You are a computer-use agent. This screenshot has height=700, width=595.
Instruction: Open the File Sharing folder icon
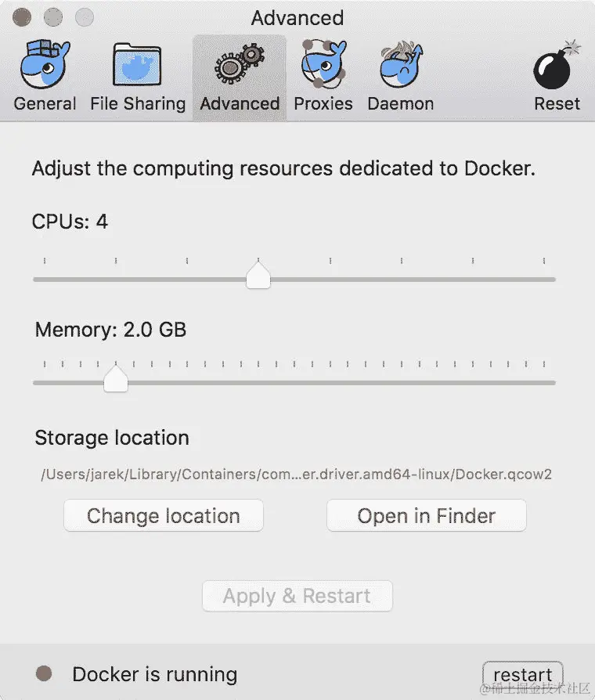click(137, 66)
